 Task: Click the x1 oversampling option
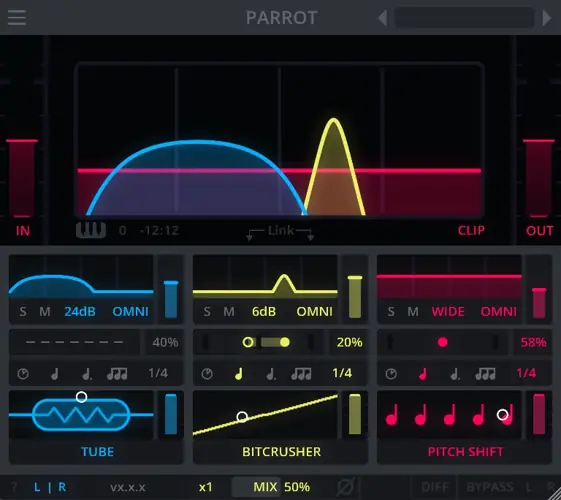click(206, 487)
